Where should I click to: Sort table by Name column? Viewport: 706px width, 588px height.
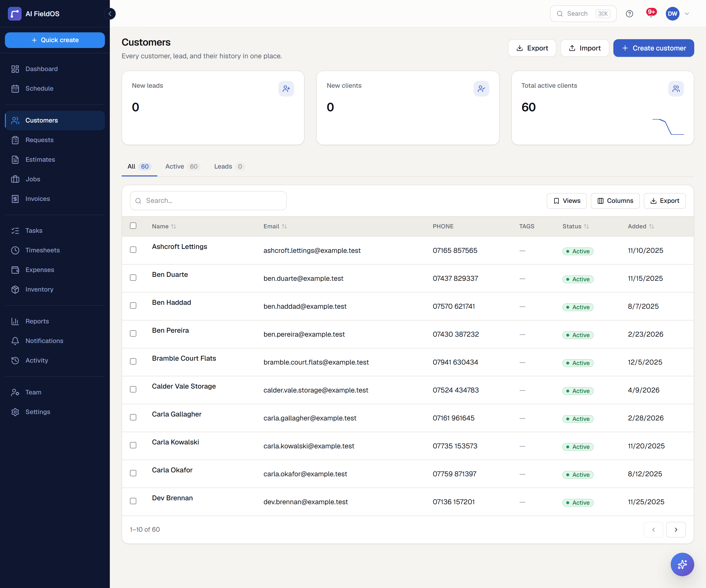click(x=164, y=226)
